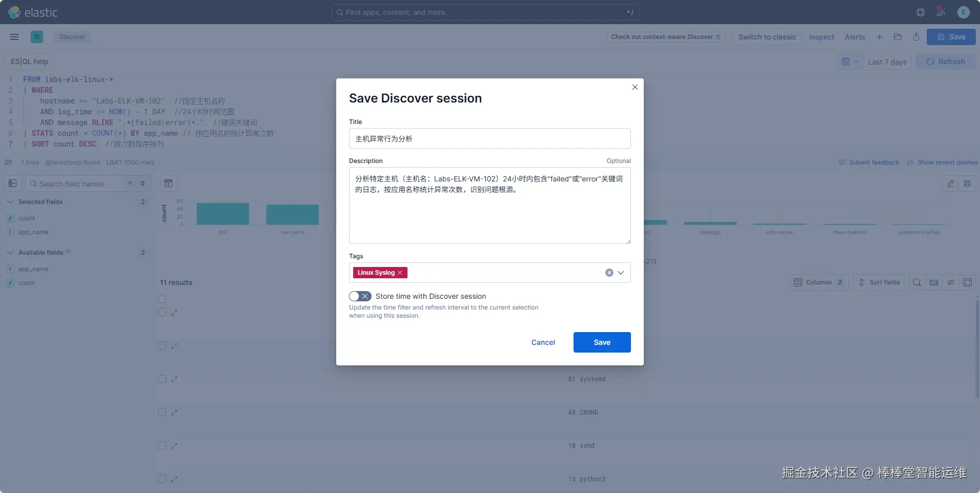Viewport: 980px width, 493px height.
Task: Refresh the query results
Action: tap(945, 61)
